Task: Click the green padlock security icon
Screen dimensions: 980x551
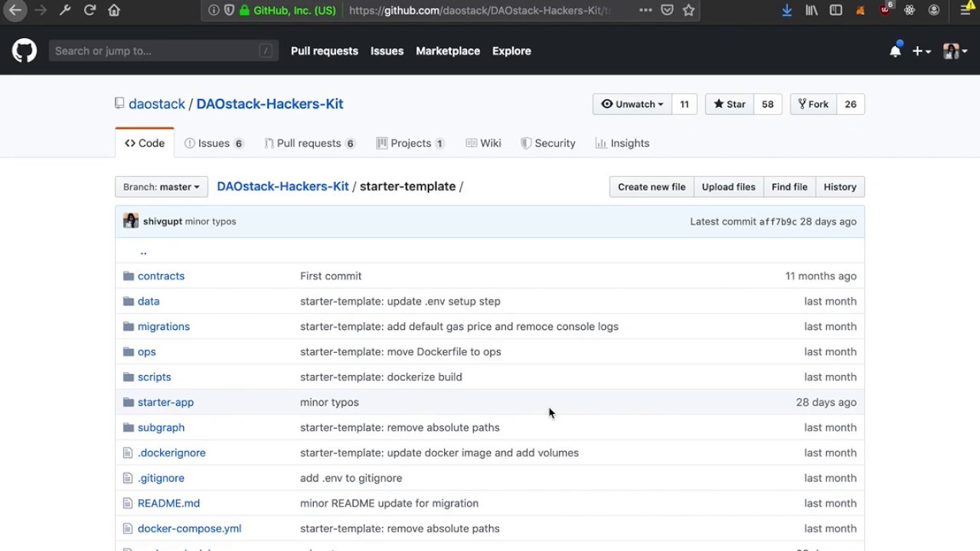Action: (x=244, y=10)
